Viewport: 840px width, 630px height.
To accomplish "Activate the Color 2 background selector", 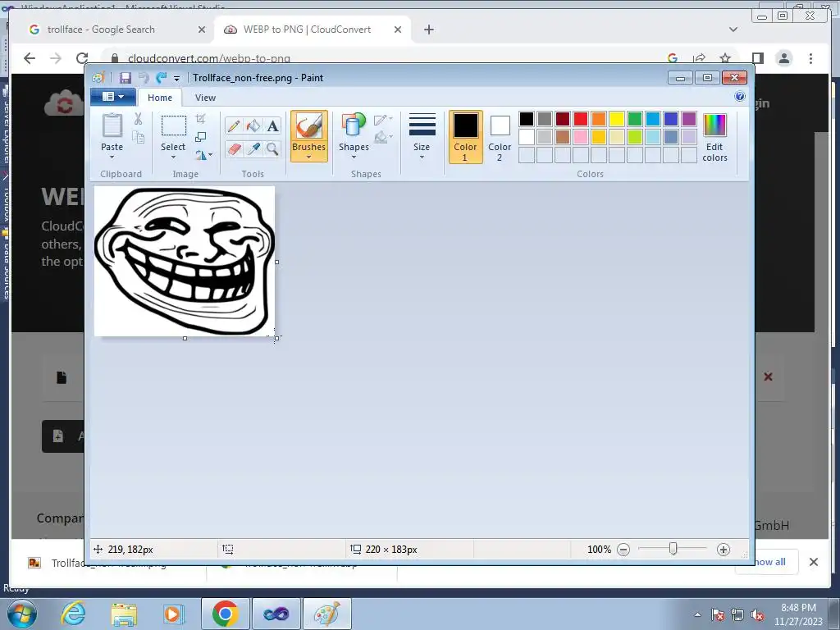I will tap(500, 137).
